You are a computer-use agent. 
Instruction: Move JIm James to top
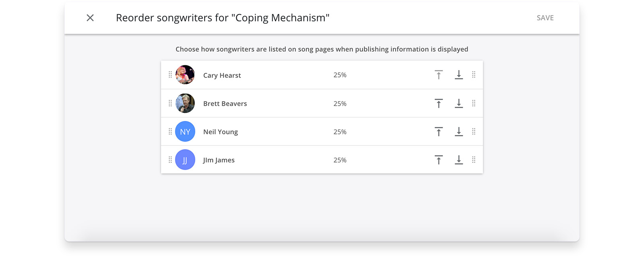tap(439, 160)
